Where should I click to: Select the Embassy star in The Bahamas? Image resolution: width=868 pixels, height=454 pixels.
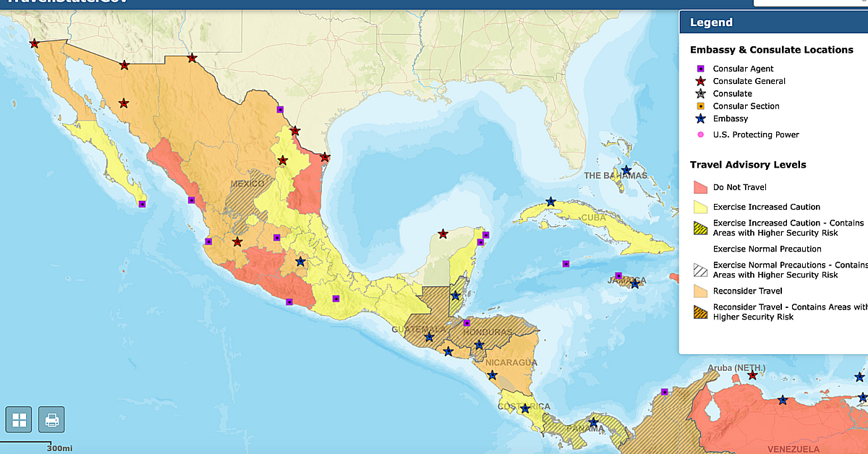pyautogui.click(x=626, y=170)
